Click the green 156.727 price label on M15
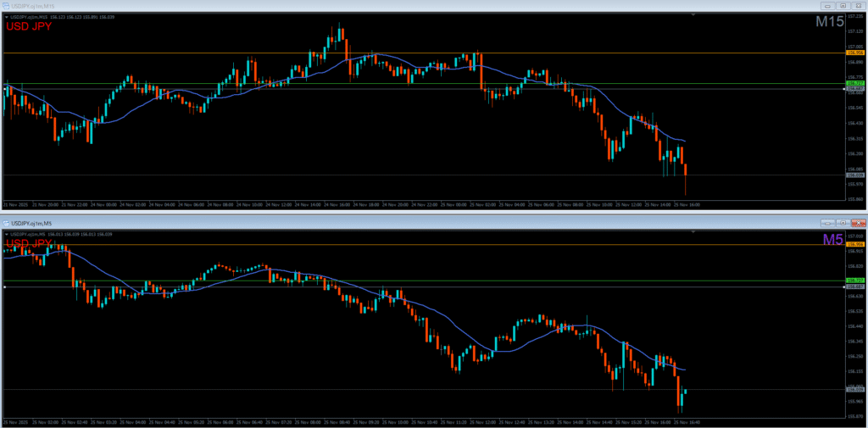This screenshot has width=868, height=428. tap(854, 83)
